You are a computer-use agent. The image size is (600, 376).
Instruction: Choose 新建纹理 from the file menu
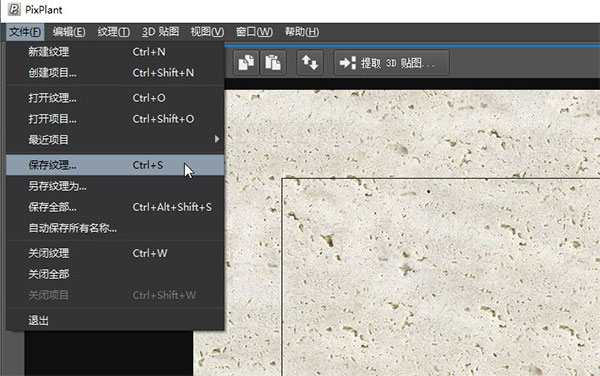coord(115,52)
